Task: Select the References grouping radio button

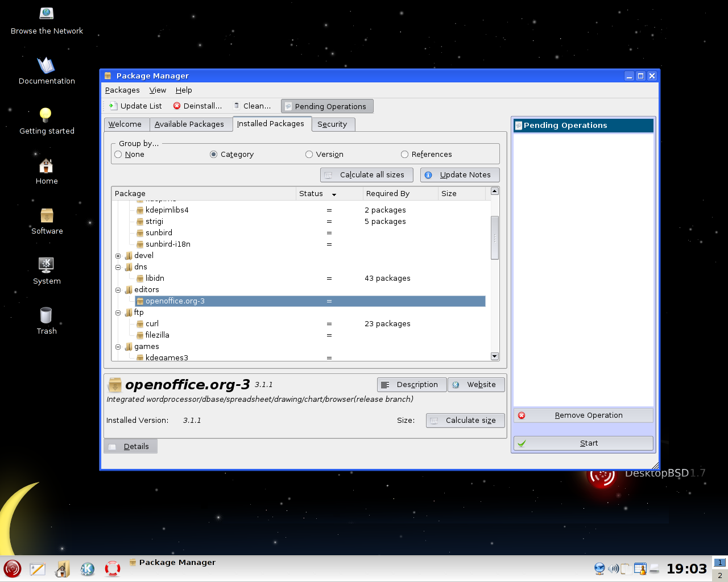Action: click(x=405, y=155)
